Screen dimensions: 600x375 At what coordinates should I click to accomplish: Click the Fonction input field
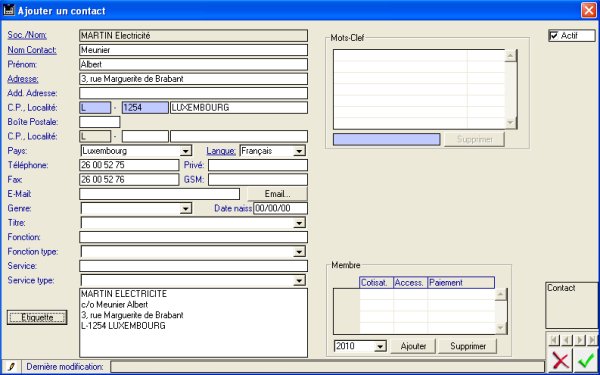(x=194, y=237)
